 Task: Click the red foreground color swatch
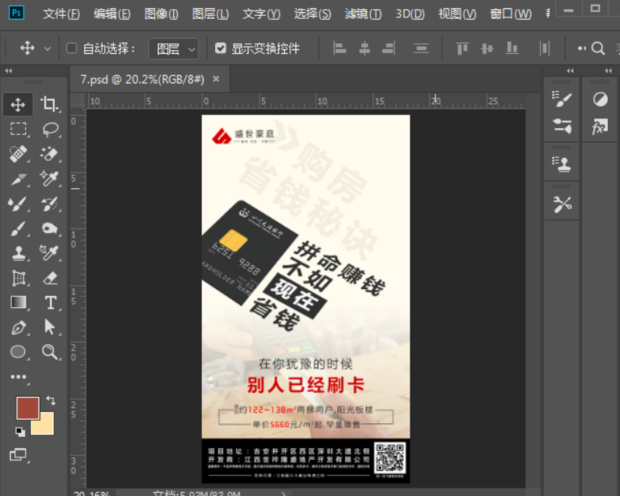(28, 408)
